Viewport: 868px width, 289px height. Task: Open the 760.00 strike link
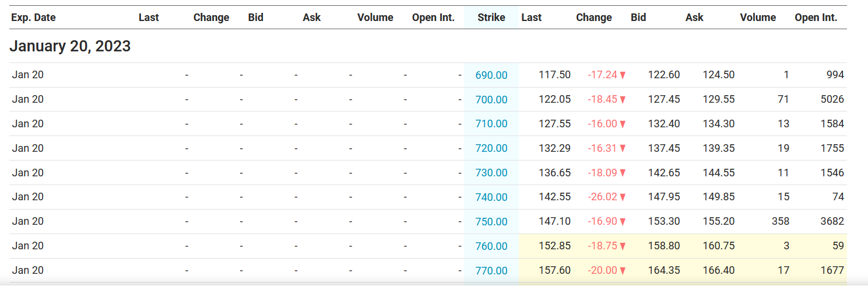491,246
